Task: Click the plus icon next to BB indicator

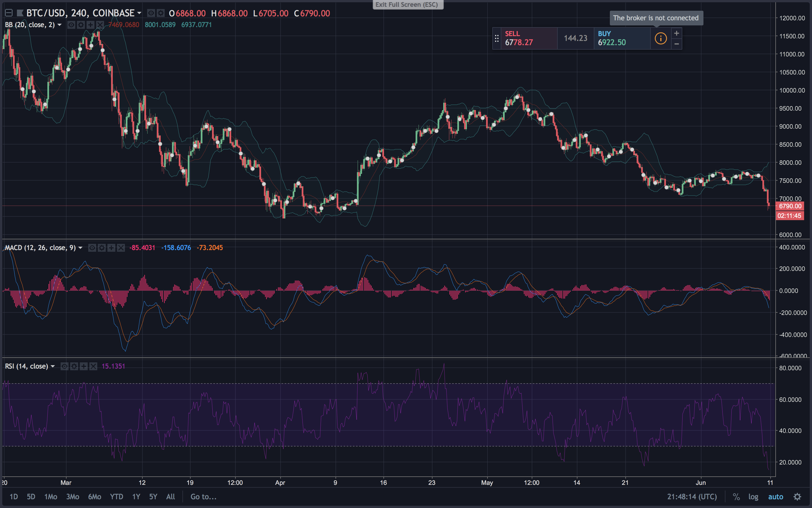Action: [90, 25]
